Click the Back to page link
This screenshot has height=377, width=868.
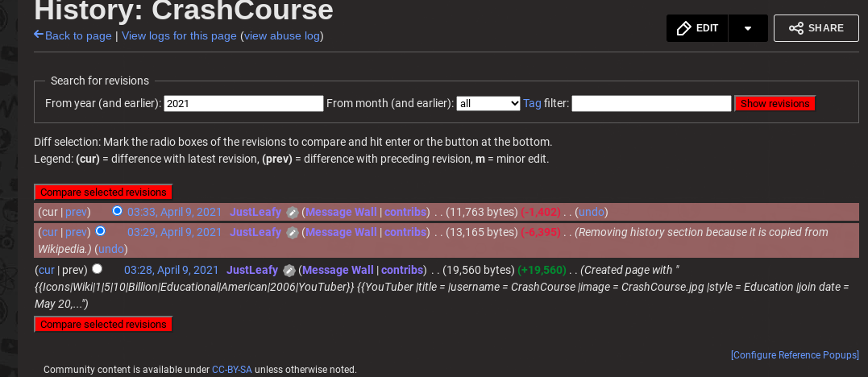[78, 36]
